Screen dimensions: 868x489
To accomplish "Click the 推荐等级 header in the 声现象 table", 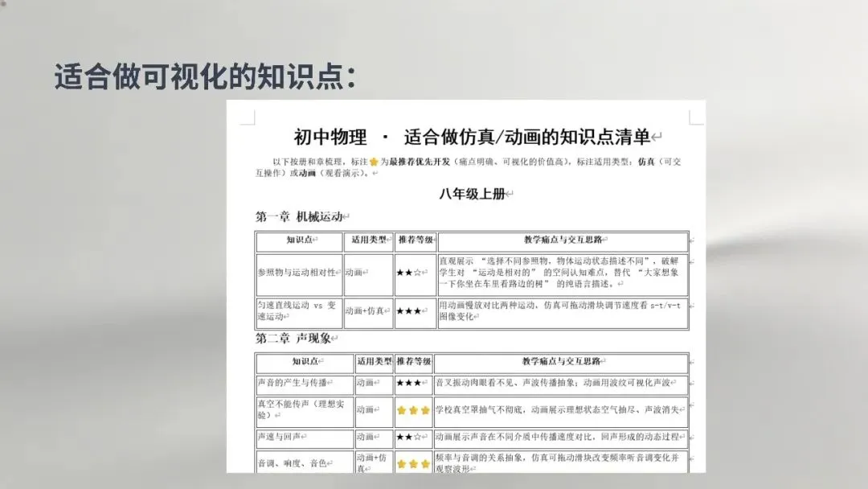I will click(x=414, y=362).
